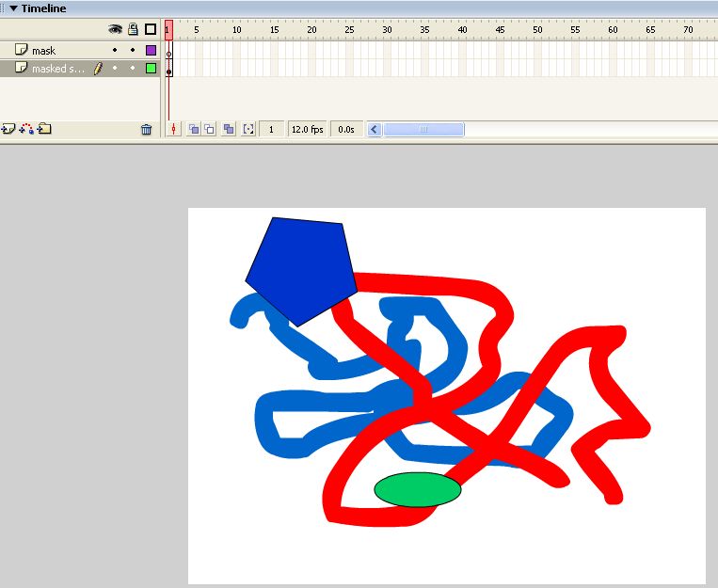Click frame 25 on the timeline ruler
The height and width of the screenshot is (588, 718).
pyautogui.click(x=349, y=30)
